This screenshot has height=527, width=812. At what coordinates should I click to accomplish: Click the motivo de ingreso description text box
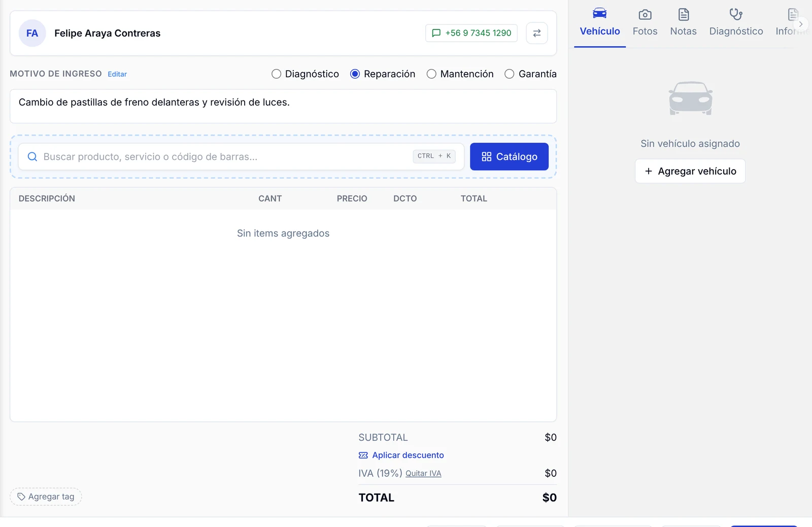283,106
